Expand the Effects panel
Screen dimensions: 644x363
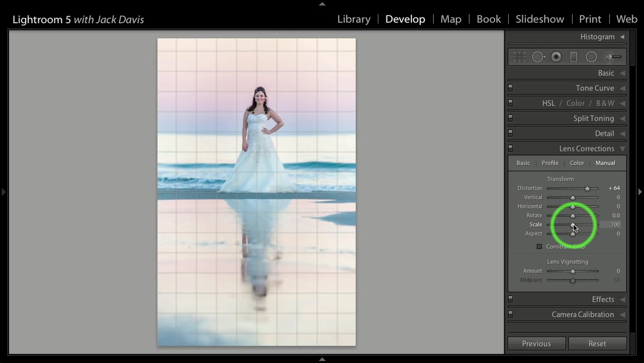click(x=623, y=300)
